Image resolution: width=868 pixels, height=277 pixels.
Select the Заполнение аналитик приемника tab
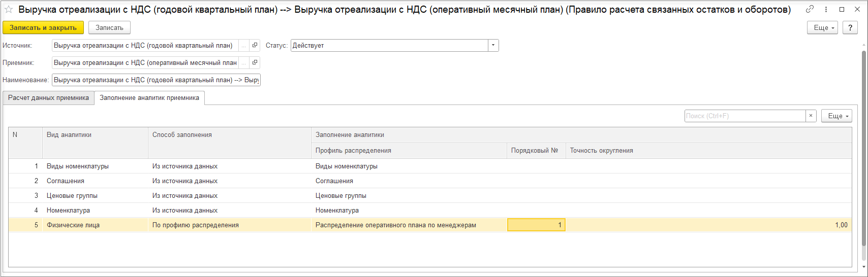tap(149, 98)
